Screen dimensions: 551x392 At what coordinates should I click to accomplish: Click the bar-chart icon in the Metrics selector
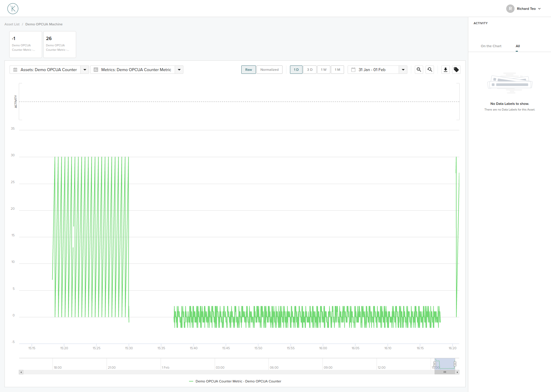(x=96, y=69)
